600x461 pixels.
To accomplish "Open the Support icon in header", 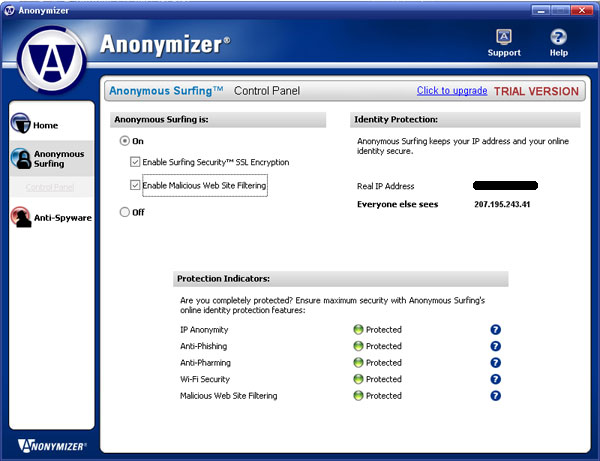I will [504, 36].
